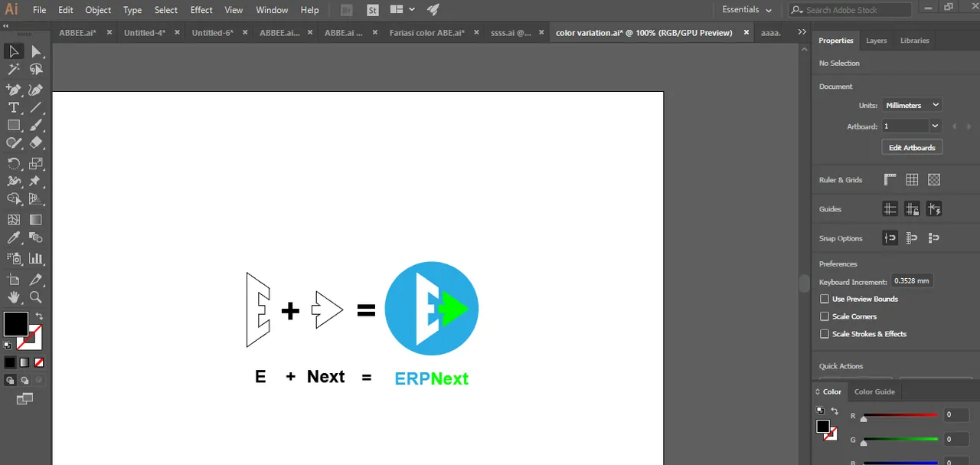Choose the Magic Wand tool

[x=14, y=70]
